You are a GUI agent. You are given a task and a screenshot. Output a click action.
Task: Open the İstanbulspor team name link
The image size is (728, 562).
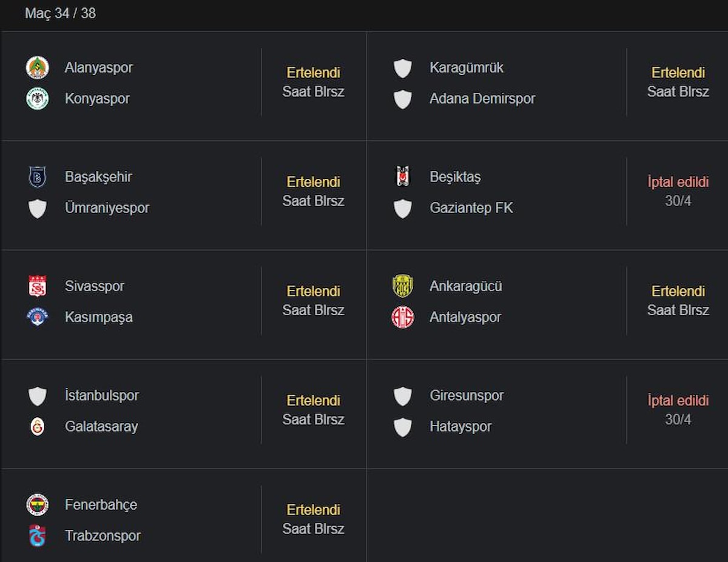pos(102,395)
